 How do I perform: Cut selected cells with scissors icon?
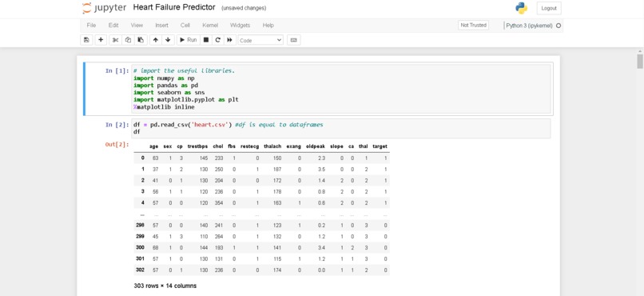115,40
